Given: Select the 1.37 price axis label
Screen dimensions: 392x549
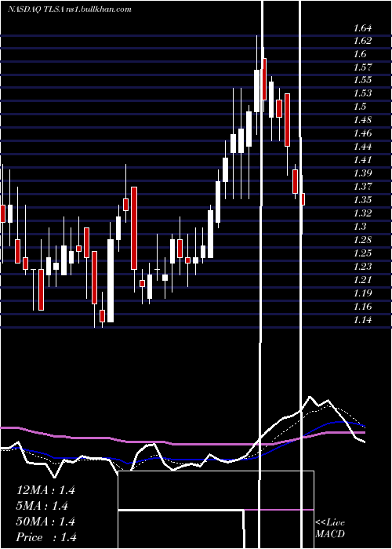Looking at the screenshot, I should click(362, 187).
